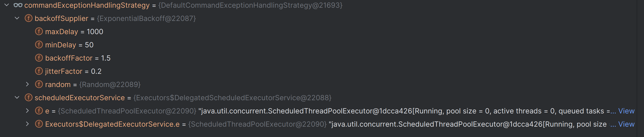Open View link for the e field
The width and height of the screenshot is (644, 137).
[x=626, y=111]
